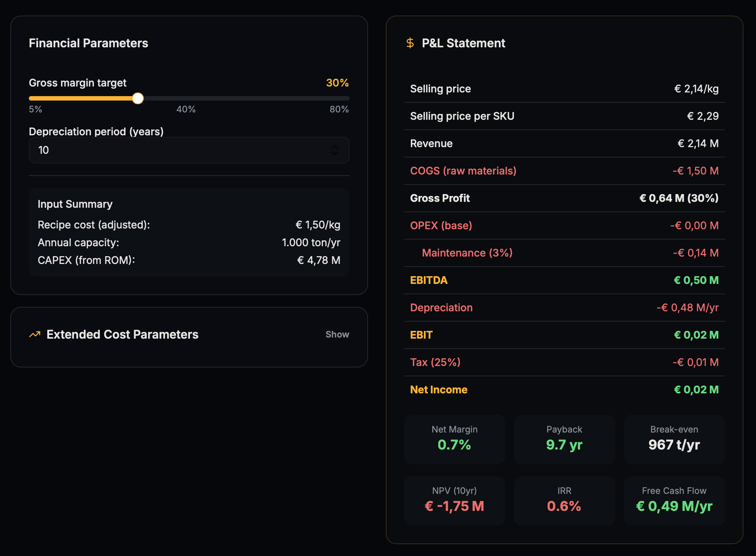
Task: Click the up stepper arrow in depreciation field
Action: click(x=335, y=147)
